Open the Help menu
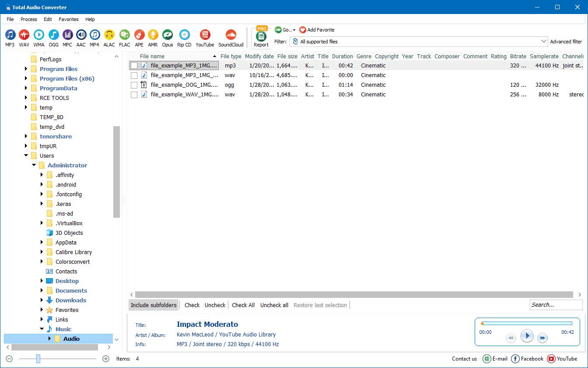Screen dimensions: 588x368 click(x=90, y=19)
